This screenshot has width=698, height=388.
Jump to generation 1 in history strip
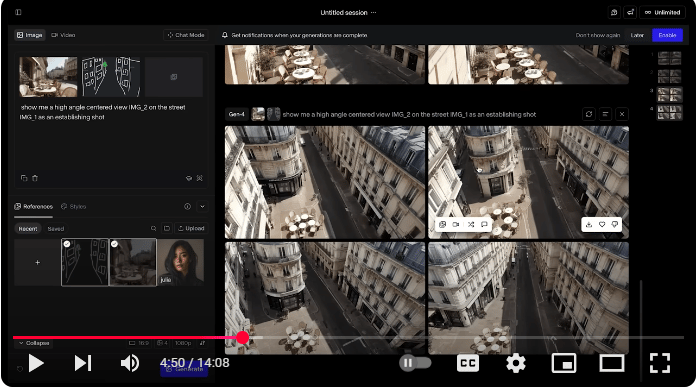point(670,58)
